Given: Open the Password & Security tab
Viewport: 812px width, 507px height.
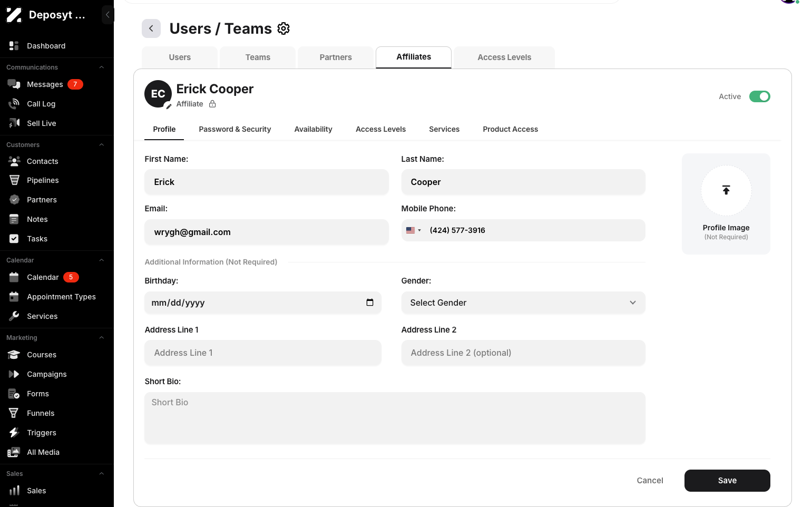Looking at the screenshot, I should click(x=235, y=129).
